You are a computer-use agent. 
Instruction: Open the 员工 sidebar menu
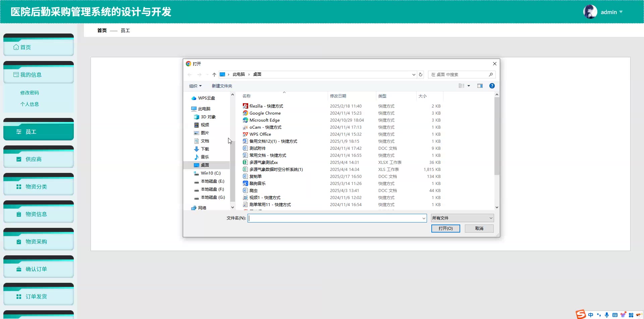(39, 132)
